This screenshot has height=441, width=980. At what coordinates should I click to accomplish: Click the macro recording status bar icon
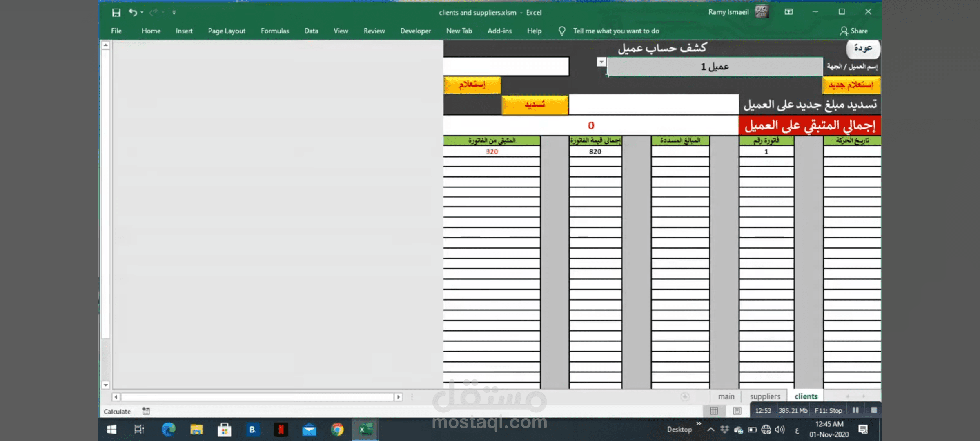pos(146,411)
